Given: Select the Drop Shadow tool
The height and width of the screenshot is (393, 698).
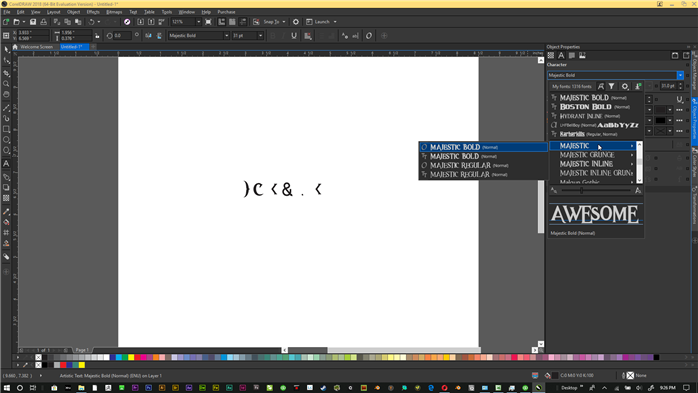Looking at the screenshot, I should [6, 187].
